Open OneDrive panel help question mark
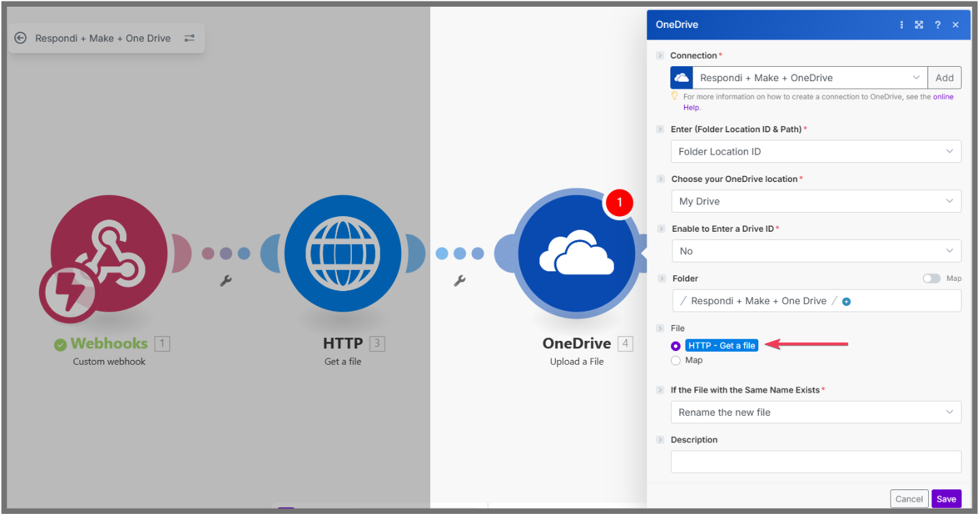Screen dimensions: 980x516 tap(938, 25)
